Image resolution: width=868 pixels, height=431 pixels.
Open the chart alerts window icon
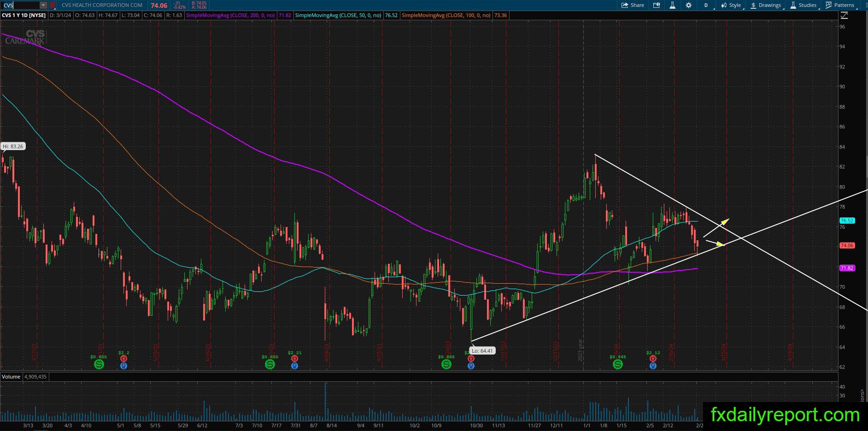coord(657,5)
